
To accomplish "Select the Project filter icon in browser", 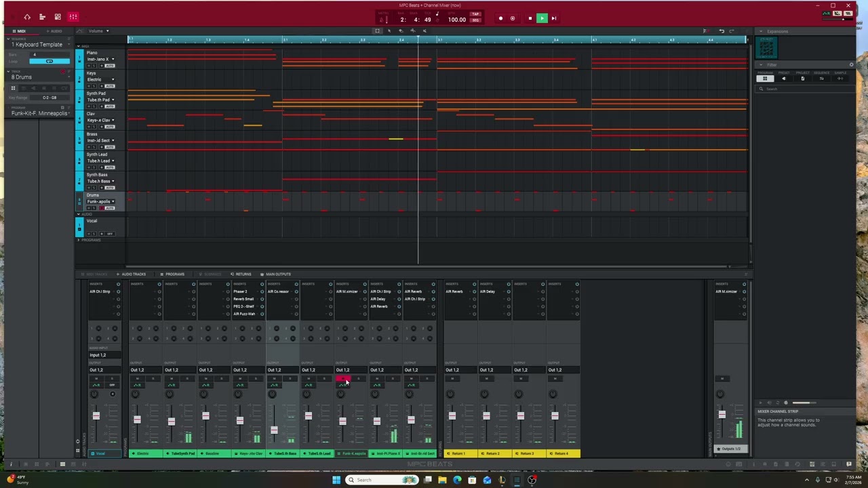I will (803, 79).
